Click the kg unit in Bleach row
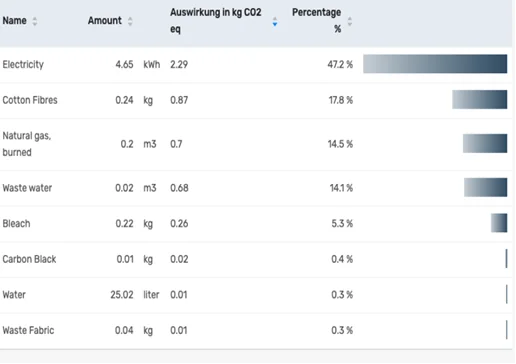The image size is (516, 364). click(x=148, y=224)
